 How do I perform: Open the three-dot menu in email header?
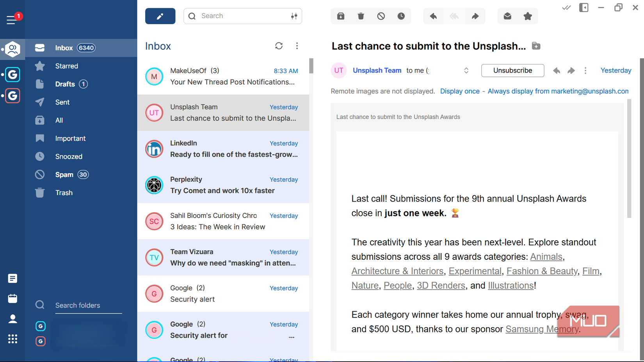click(585, 71)
